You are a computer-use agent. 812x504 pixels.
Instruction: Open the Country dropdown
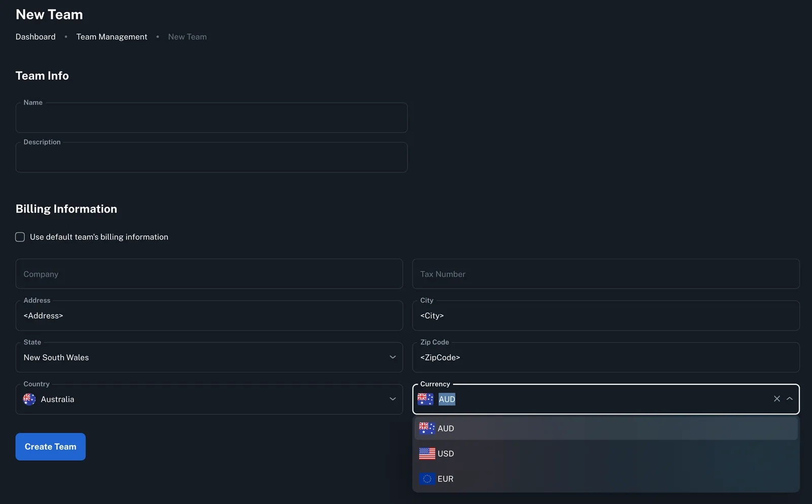(x=209, y=400)
